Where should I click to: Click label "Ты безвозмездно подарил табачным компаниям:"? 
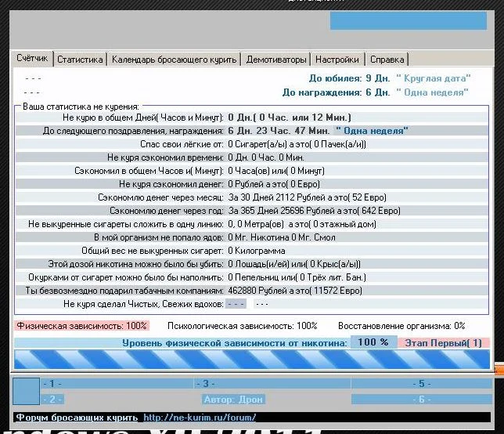click(x=124, y=291)
